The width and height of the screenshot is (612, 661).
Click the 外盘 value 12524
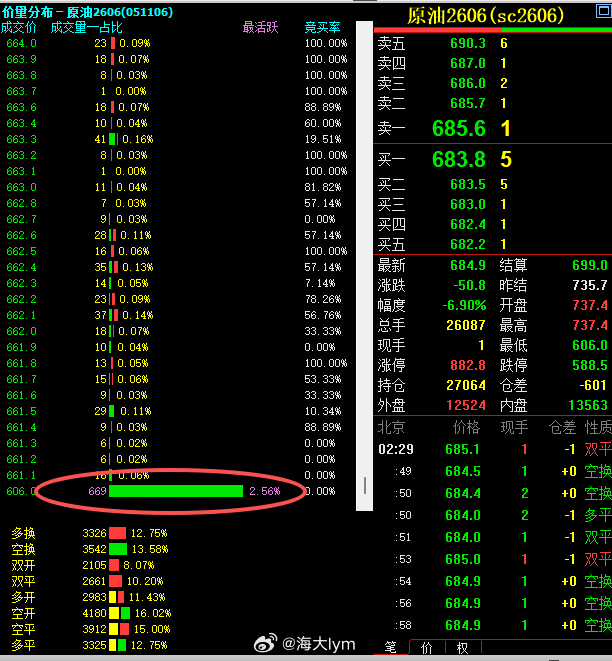coord(466,405)
